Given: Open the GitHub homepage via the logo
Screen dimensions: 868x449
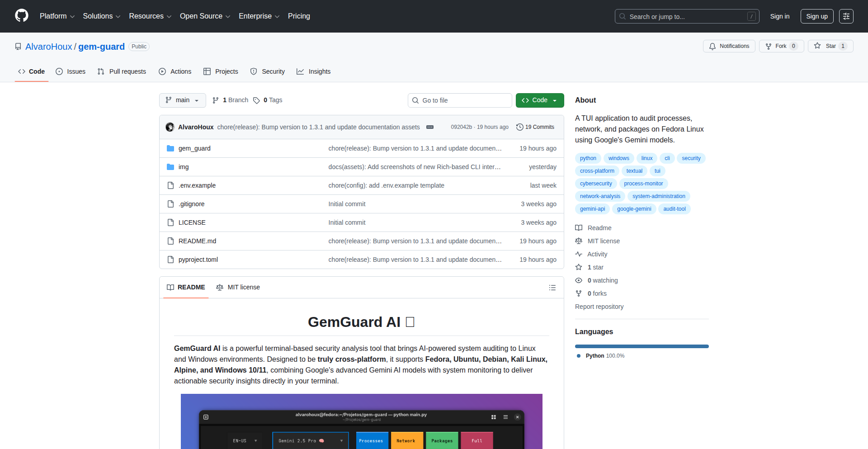Looking at the screenshot, I should [x=21, y=16].
